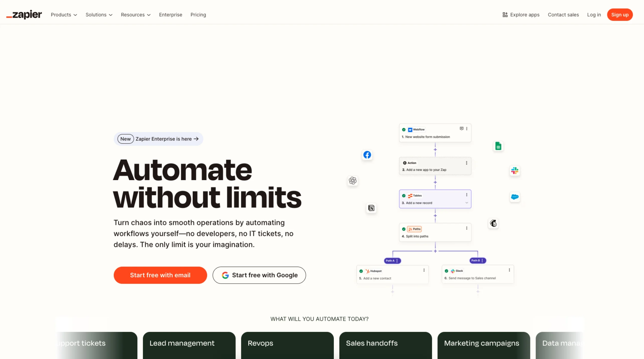Click the Log in link
This screenshot has width=644, height=359.
pos(594,15)
